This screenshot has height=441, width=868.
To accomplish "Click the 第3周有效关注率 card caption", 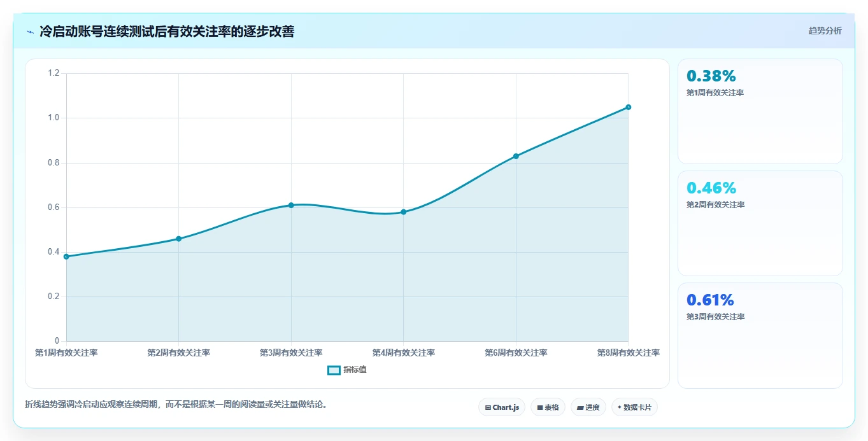I will [x=715, y=317].
